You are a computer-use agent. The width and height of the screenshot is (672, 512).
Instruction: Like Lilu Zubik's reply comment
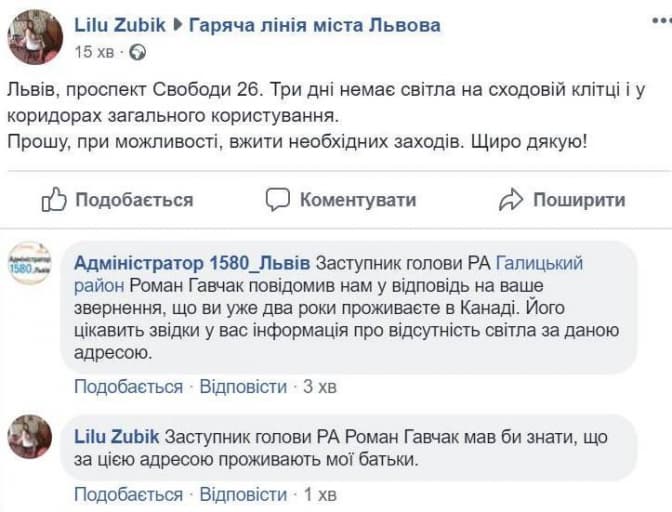tap(128, 494)
